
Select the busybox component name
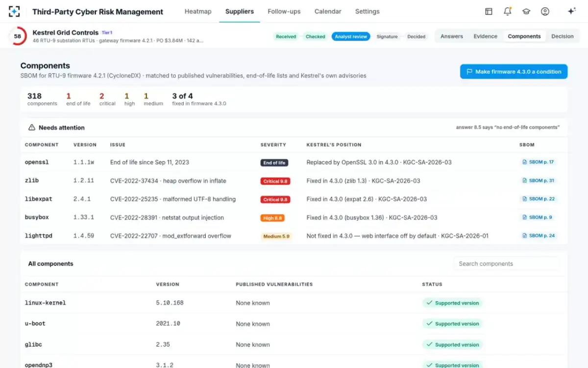coord(37,217)
